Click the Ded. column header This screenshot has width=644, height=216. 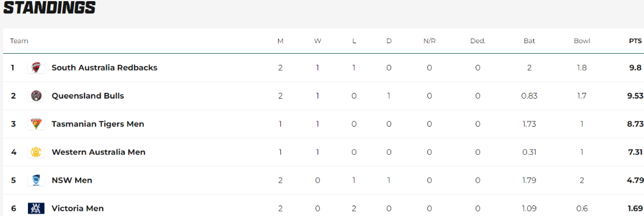point(478,41)
